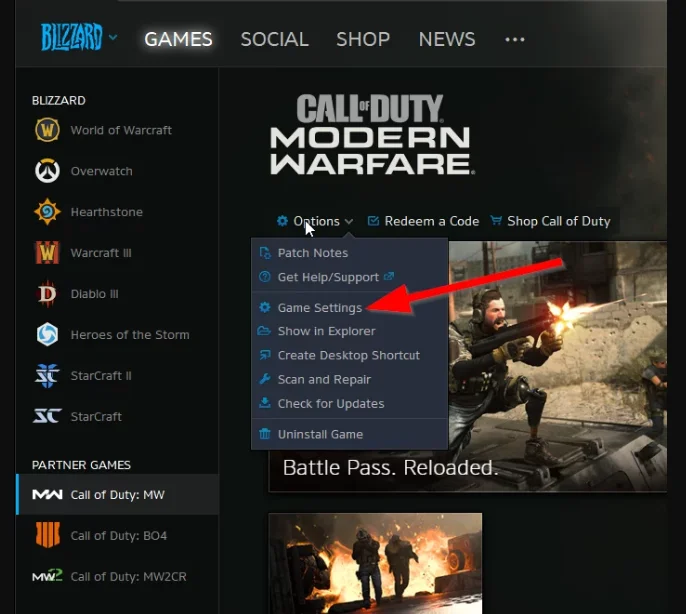This screenshot has width=686, height=614.
Task: Open the more options ellipsis menu
Action: point(514,39)
